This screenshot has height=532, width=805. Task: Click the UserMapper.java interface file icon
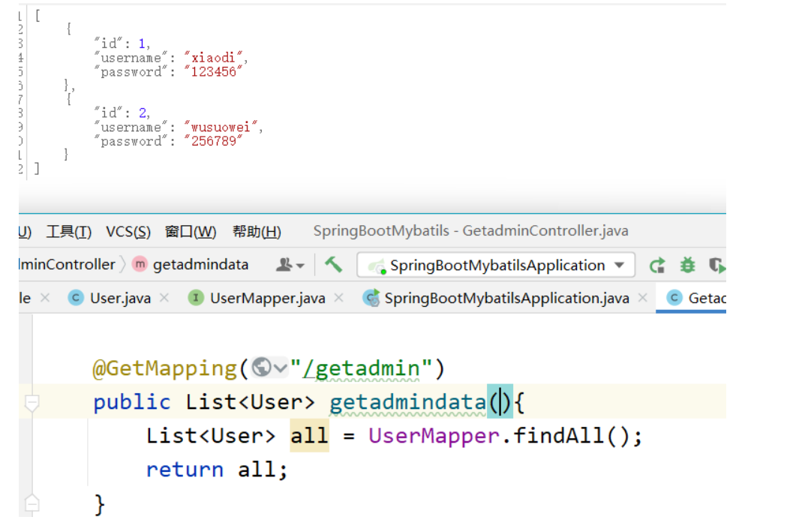click(x=196, y=298)
